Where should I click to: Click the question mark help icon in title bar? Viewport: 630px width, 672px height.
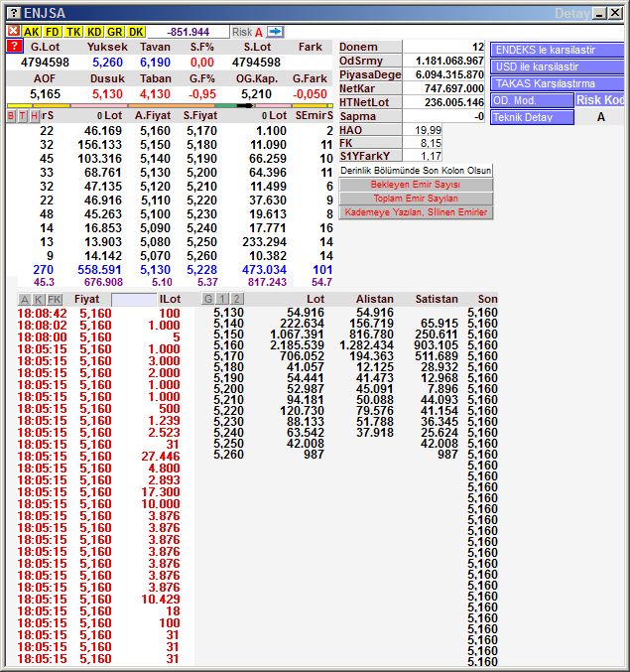(14, 13)
